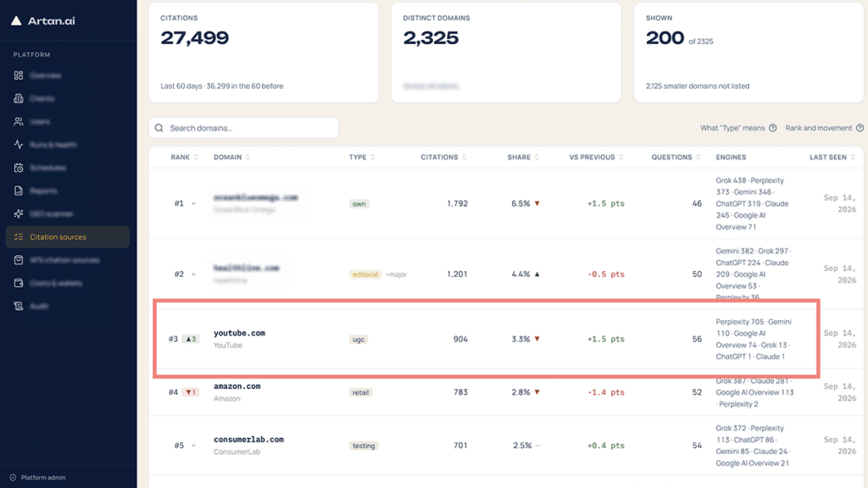Click the Engines column header
Viewport: 868px width, 488px height.
click(x=731, y=157)
